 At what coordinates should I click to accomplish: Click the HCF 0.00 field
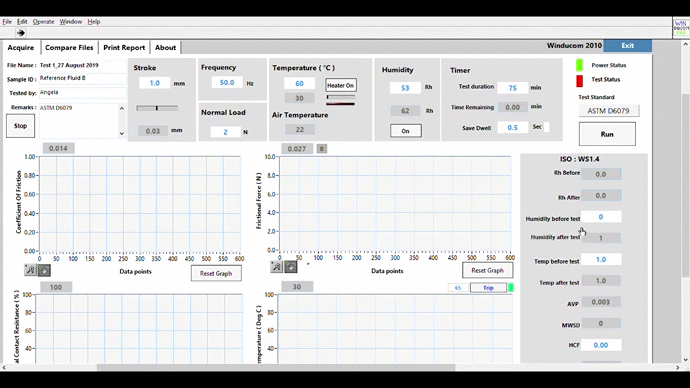pos(601,345)
